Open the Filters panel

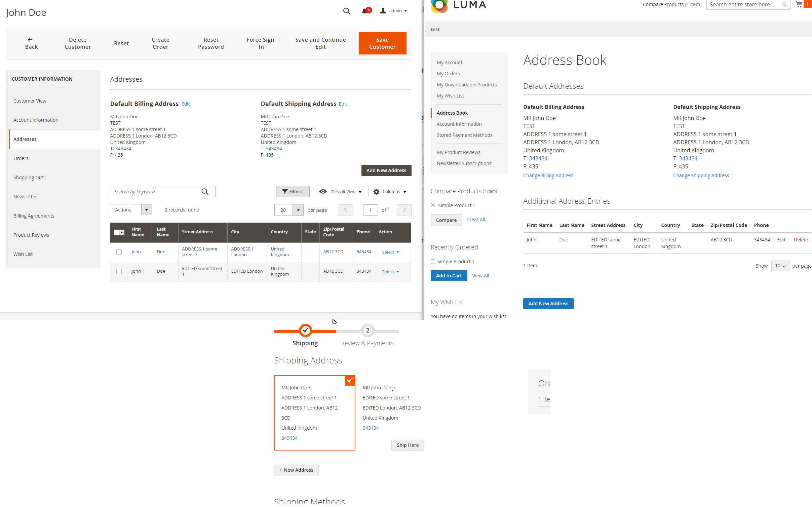292,191
